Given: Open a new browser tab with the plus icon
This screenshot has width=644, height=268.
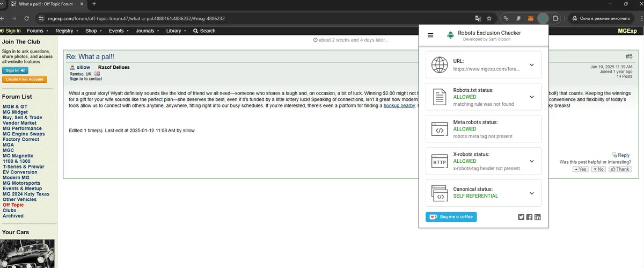Looking at the screenshot, I should [x=94, y=4].
